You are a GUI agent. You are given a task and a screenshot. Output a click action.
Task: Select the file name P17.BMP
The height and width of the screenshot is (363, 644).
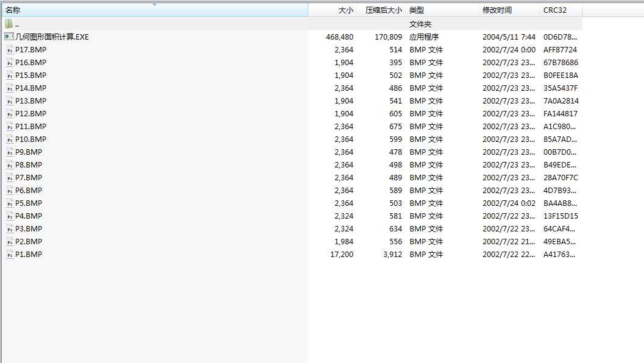(31, 50)
